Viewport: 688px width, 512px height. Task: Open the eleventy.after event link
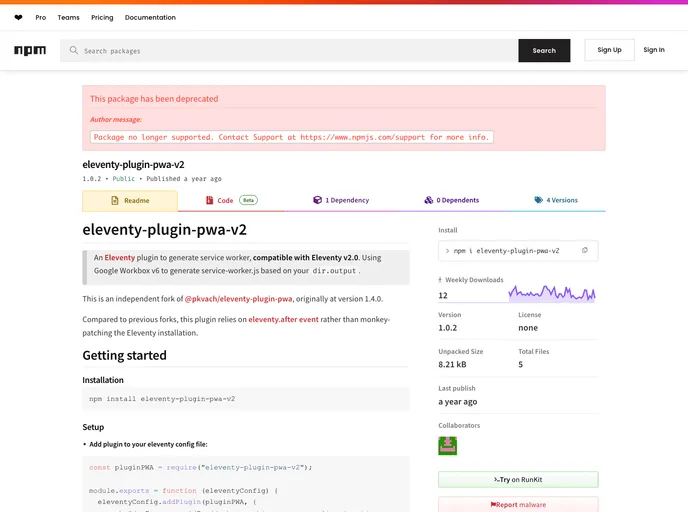283,319
